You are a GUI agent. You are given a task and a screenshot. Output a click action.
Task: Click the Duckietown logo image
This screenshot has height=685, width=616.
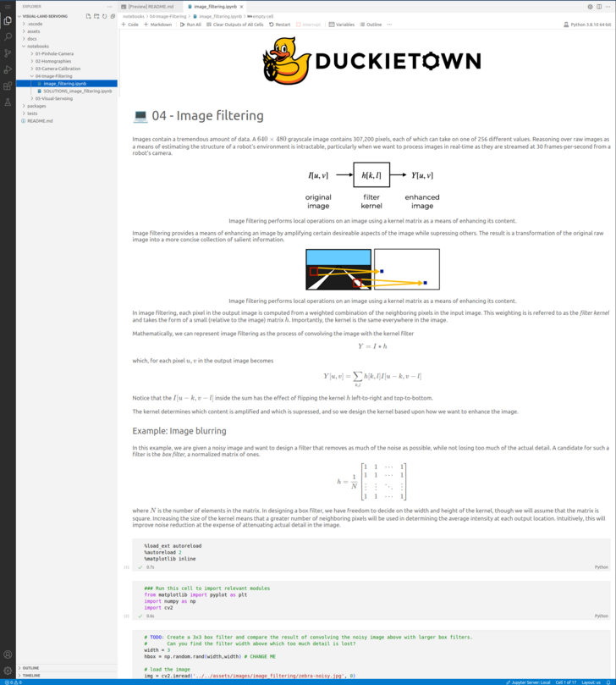point(372,61)
